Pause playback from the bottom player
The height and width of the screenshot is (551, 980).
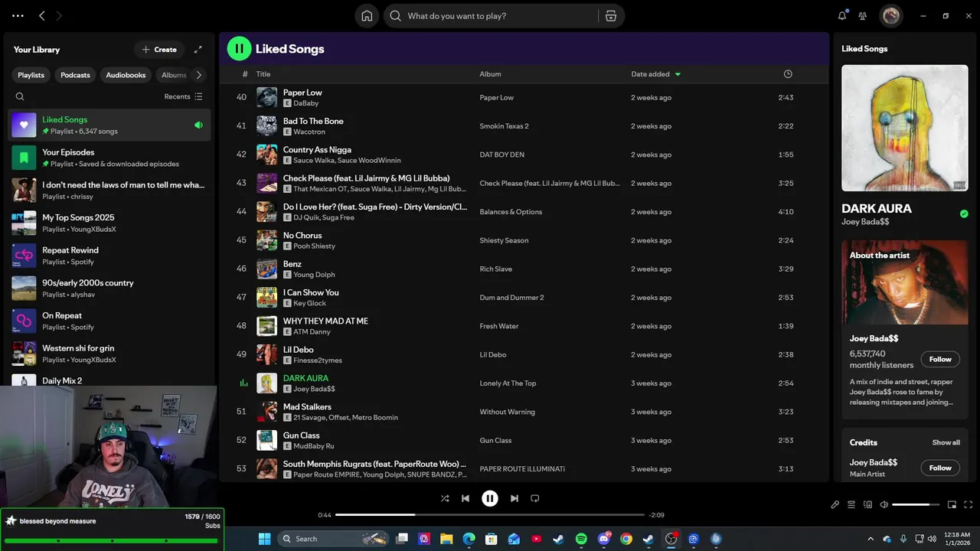(490, 498)
